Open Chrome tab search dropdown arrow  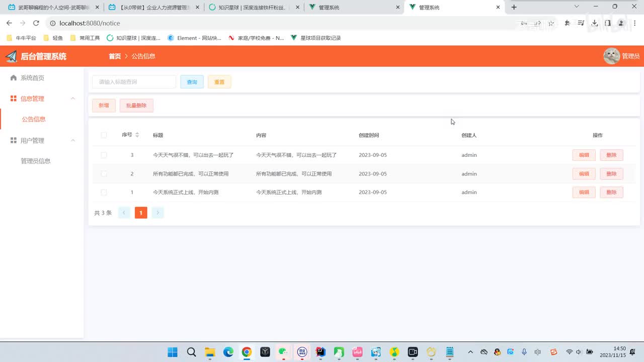coord(577,7)
